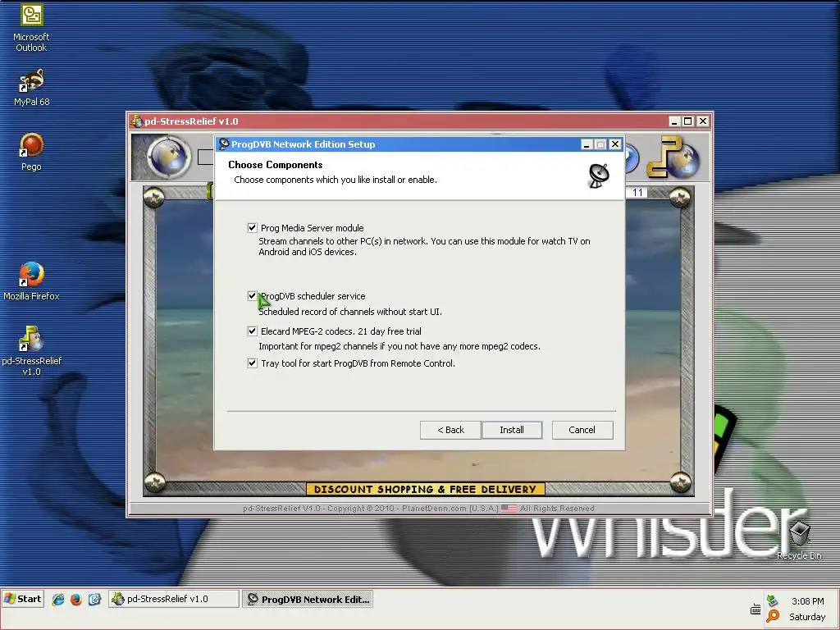Click the bottom-right corner bolt of picture frame

pos(681,482)
